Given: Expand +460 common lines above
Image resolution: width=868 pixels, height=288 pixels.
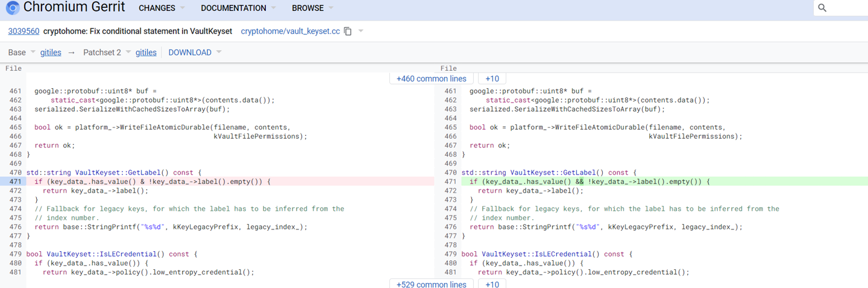Looking at the screenshot, I should pos(431,78).
